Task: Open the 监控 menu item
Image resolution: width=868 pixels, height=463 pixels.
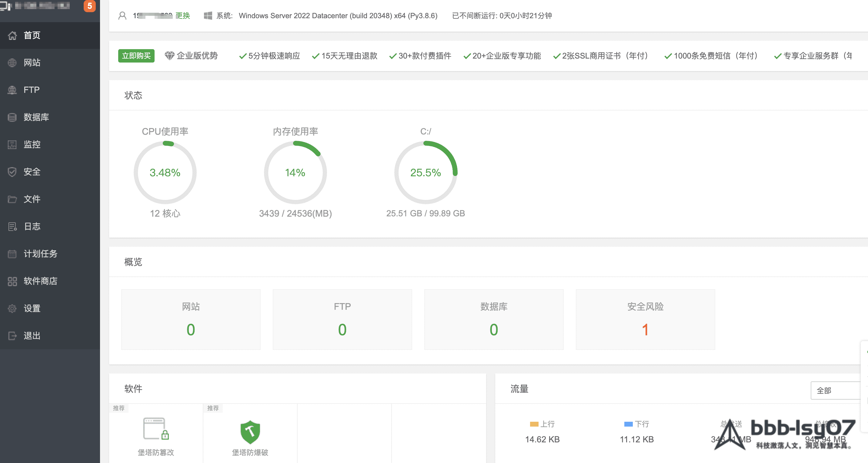Action: pos(32,145)
